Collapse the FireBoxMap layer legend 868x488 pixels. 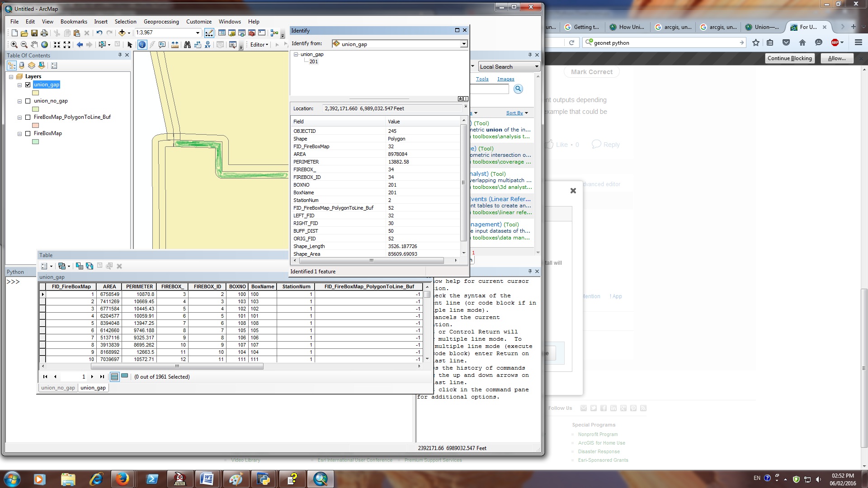pos(19,134)
